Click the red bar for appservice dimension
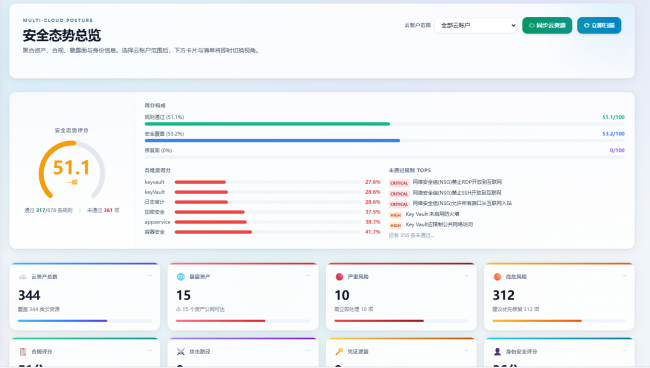This screenshot has height=368, width=650. click(211, 222)
